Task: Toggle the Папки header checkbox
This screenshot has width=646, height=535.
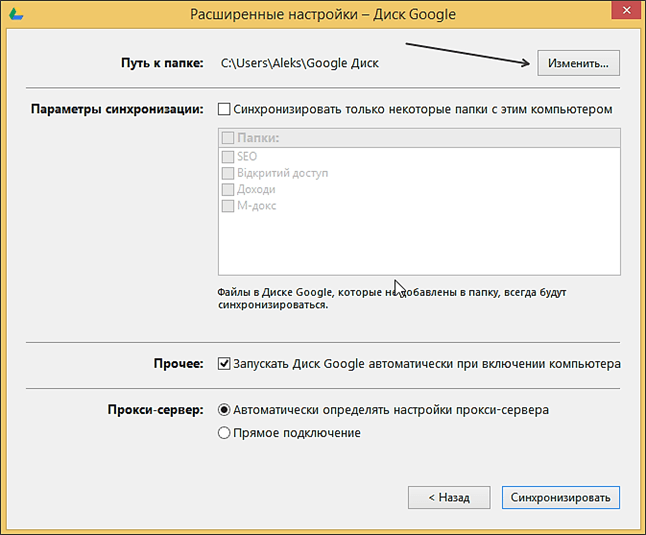Action: pyautogui.click(x=227, y=139)
